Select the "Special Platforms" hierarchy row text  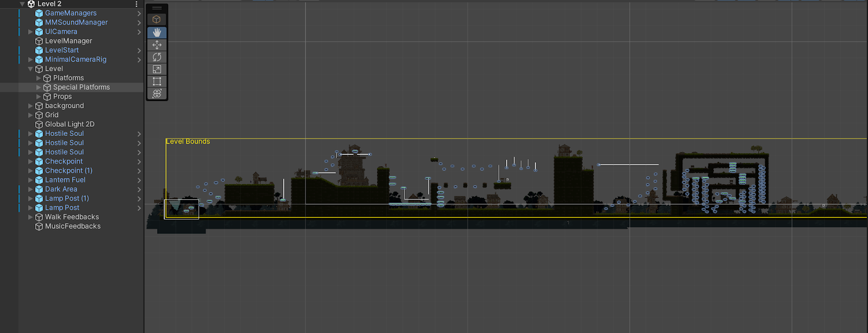tap(81, 87)
